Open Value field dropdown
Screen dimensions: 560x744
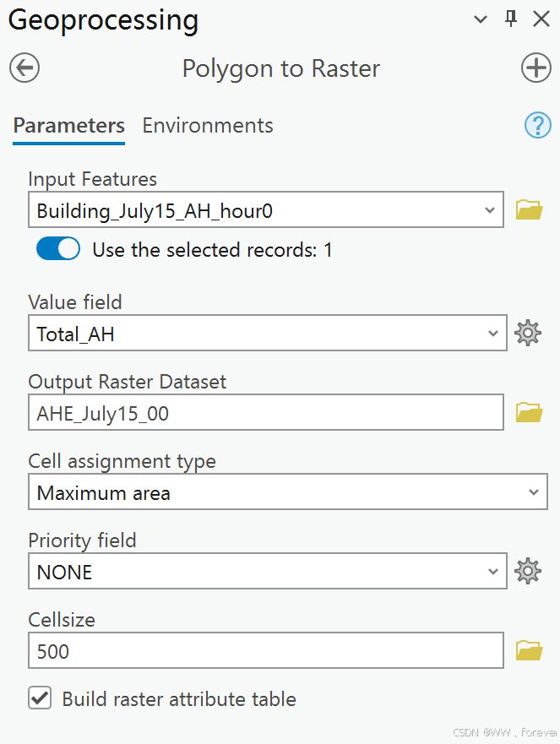(493, 334)
